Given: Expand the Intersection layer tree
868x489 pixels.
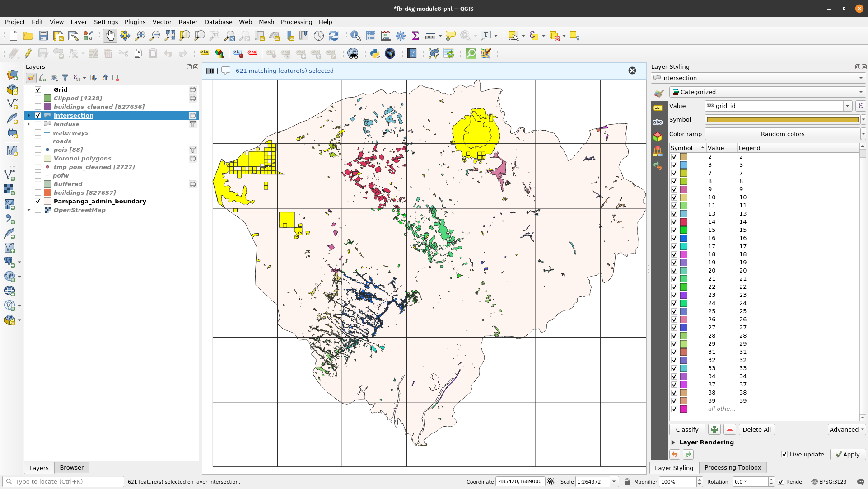Looking at the screenshot, I should [29, 115].
